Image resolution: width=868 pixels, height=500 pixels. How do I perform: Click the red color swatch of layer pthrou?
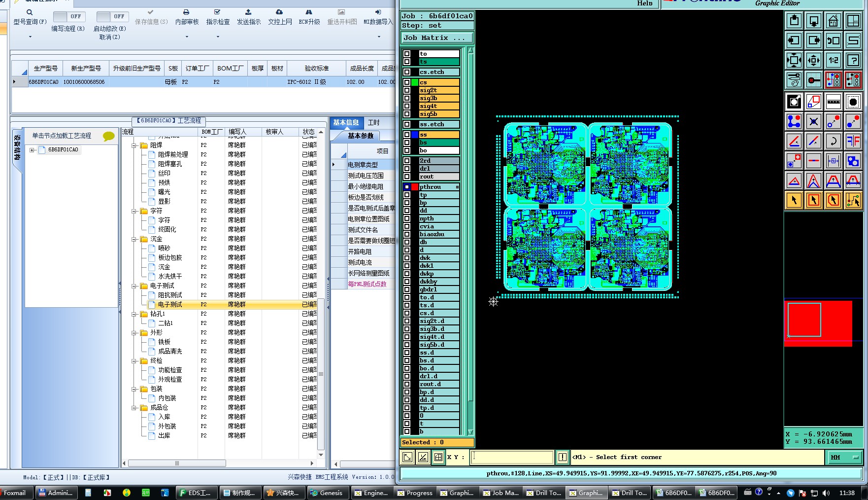coord(415,187)
